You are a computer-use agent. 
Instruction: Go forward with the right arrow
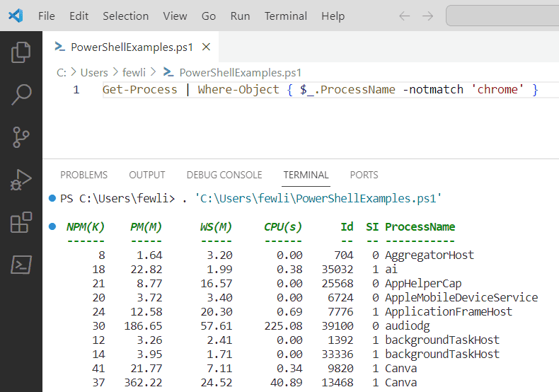pos(427,16)
